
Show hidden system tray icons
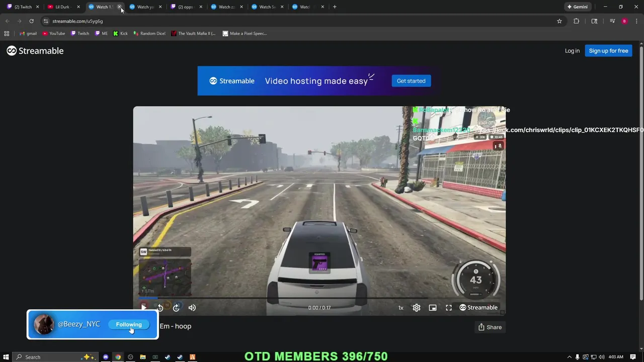(569, 357)
